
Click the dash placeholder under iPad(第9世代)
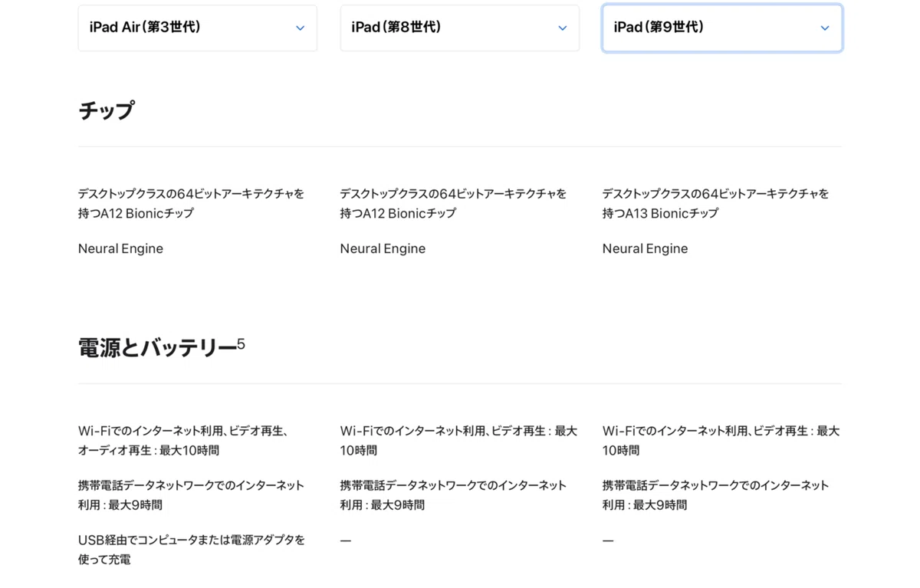(608, 540)
